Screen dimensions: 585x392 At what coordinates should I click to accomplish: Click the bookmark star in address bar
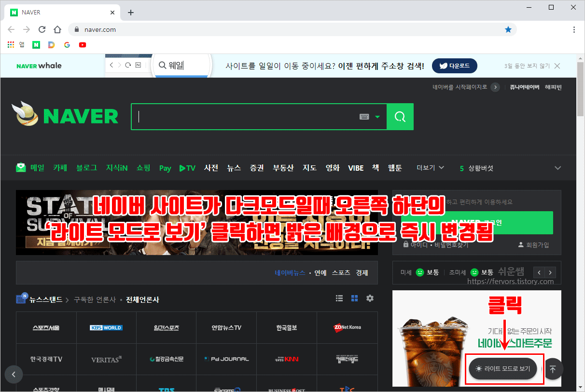tap(508, 29)
